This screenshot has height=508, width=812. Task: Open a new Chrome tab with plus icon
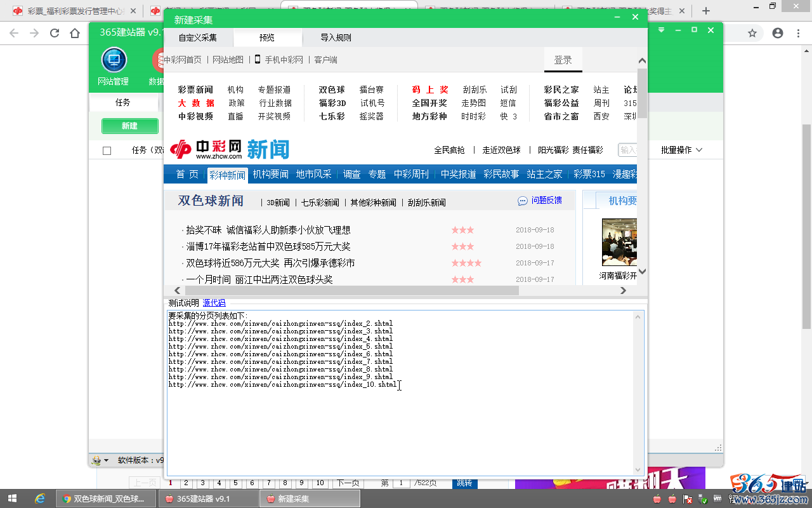706,11
